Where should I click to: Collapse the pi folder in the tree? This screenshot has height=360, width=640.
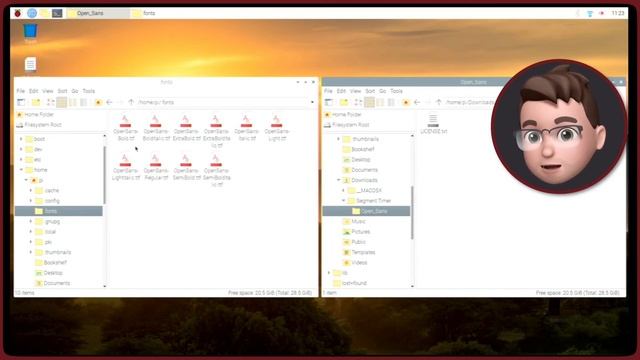(x=26, y=180)
